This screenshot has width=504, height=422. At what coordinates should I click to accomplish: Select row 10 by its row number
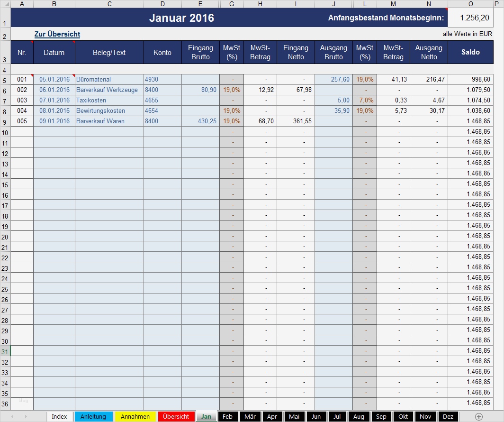coord(5,131)
